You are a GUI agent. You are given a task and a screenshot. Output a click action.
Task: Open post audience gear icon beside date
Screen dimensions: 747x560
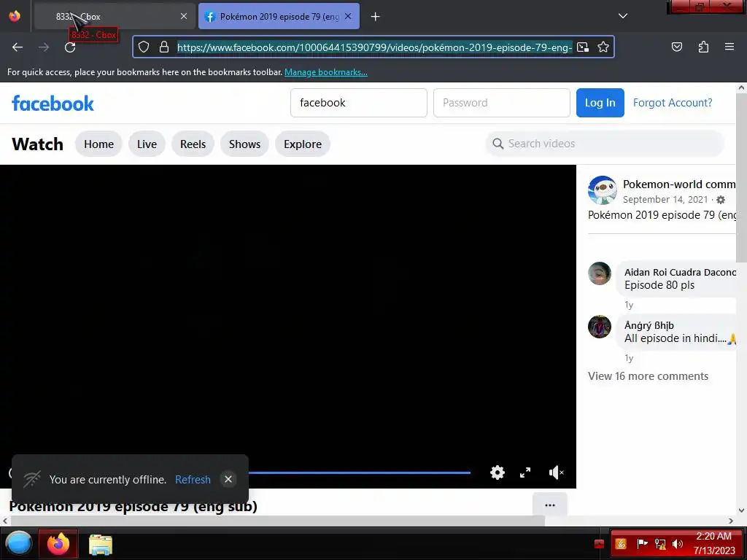721,200
